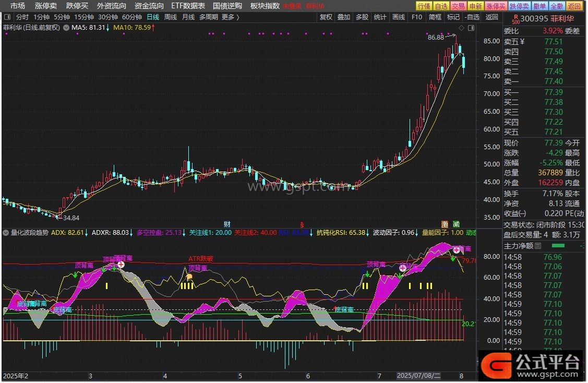The width and height of the screenshot is (588, 383).
Task: Click the green 主力净额 bar indicator
Action: [558, 246]
